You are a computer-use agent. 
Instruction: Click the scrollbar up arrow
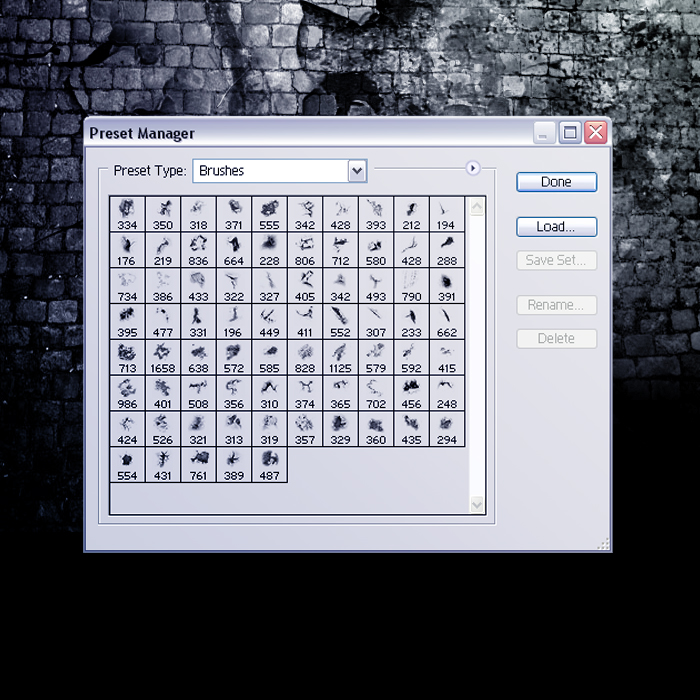tap(477, 207)
